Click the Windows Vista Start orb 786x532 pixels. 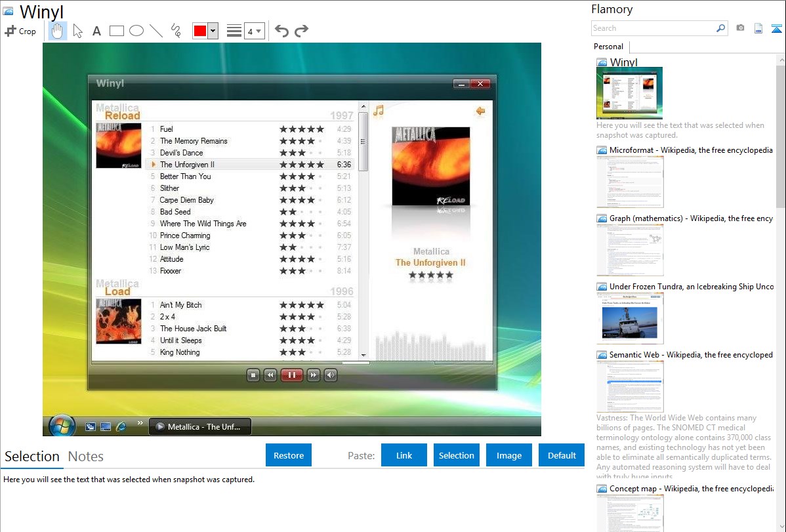pos(62,426)
